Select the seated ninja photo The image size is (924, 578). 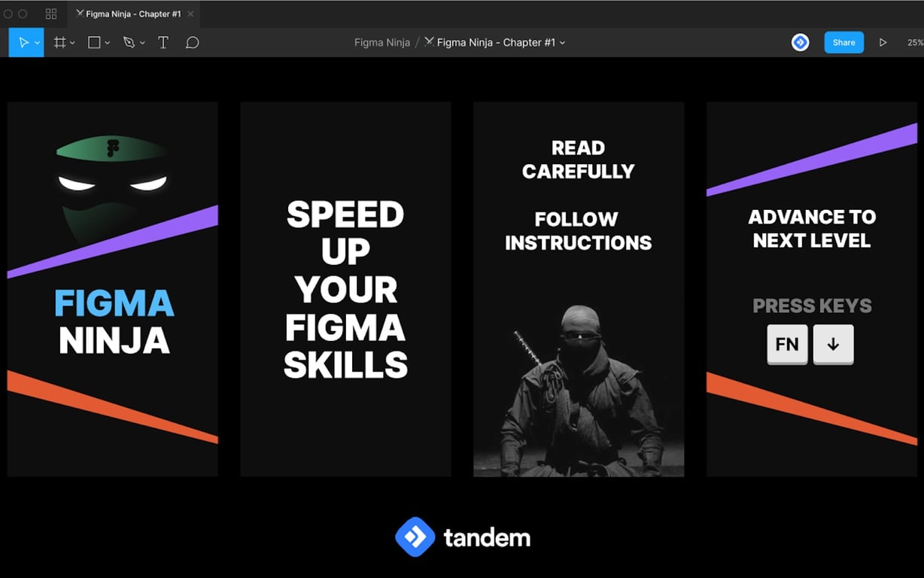[579, 390]
